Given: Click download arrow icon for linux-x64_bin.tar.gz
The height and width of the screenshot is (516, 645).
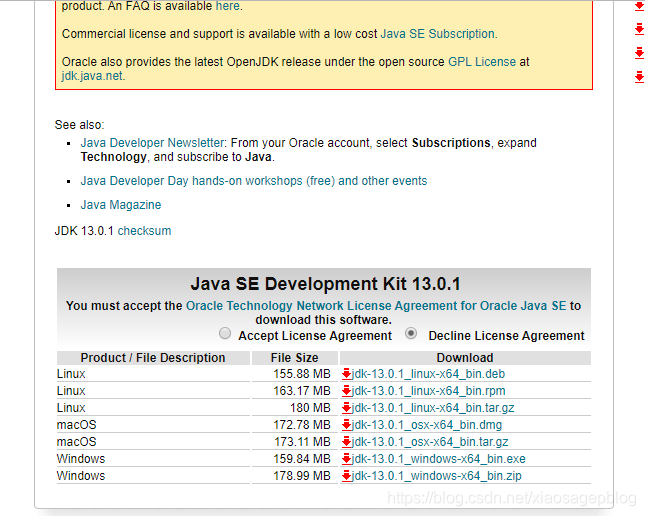Looking at the screenshot, I should (x=346, y=408).
